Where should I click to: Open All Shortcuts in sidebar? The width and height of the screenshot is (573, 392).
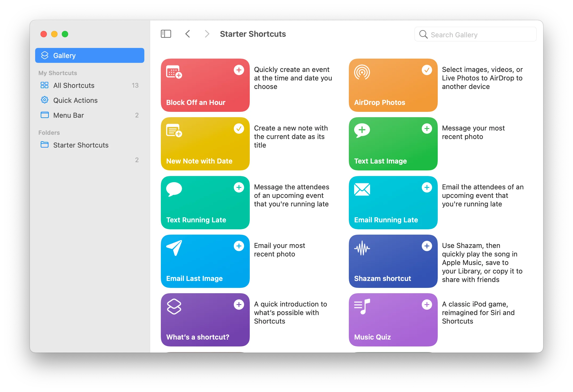[x=90, y=85]
